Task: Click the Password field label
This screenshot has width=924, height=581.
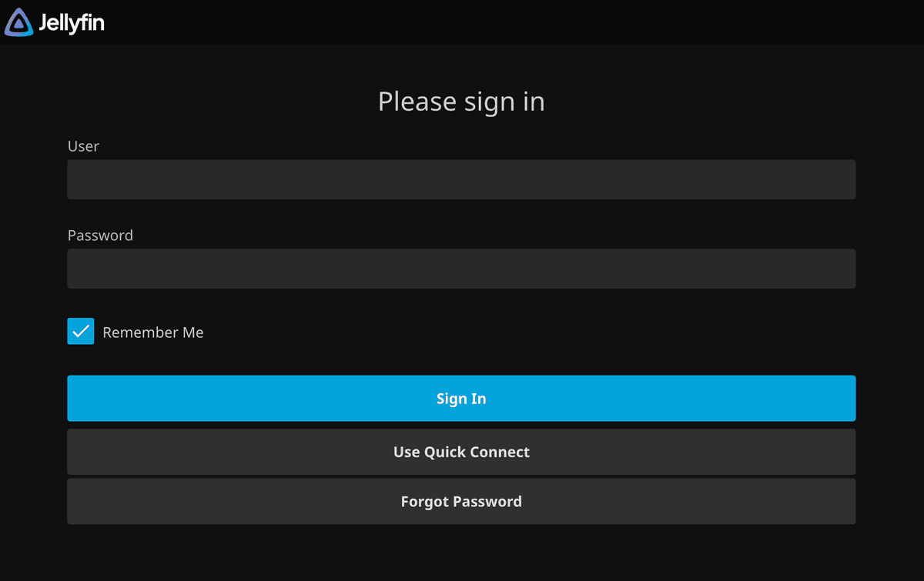Action: 100,235
